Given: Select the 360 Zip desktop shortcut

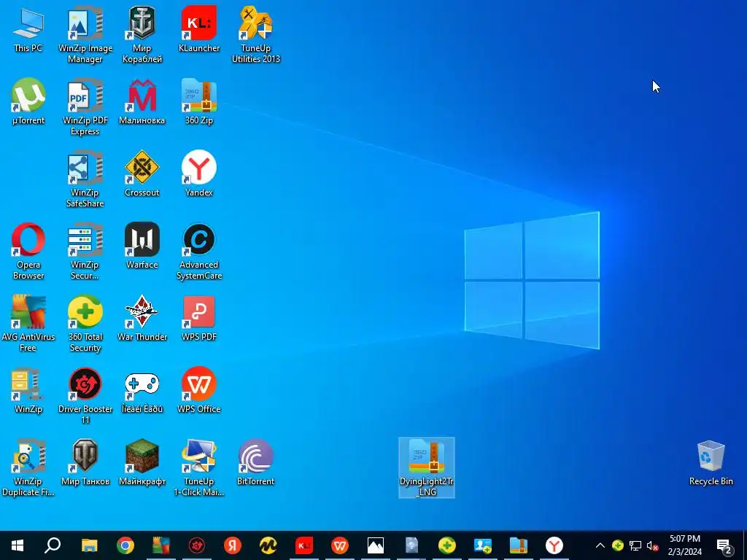Looking at the screenshot, I should coord(199,101).
